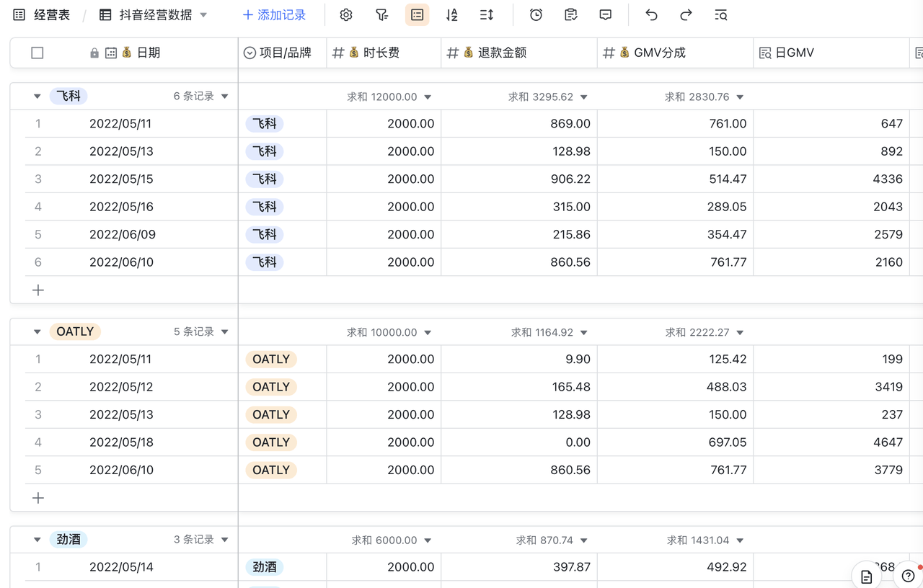The image size is (923, 588).
Task: Select the 2022/06/09 date cell
Action: pyautogui.click(x=121, y=234)
